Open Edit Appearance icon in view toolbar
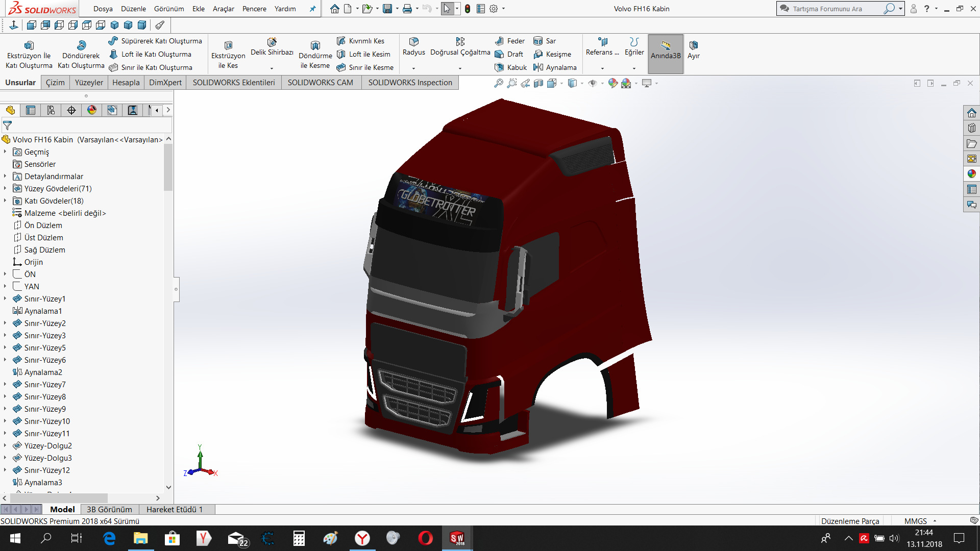This screenshot has width=980, height=551. tap(613, 83)
